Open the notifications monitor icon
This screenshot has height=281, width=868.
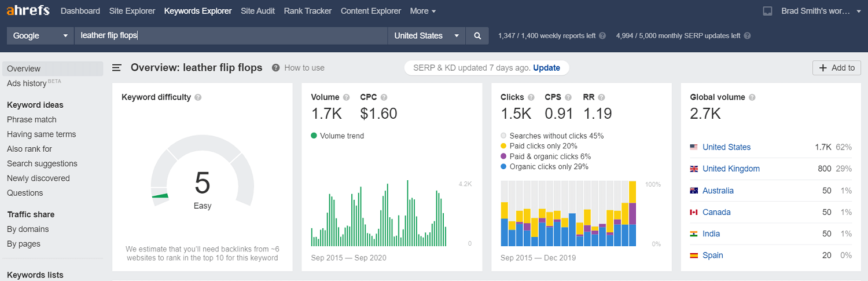coord(768,11)
